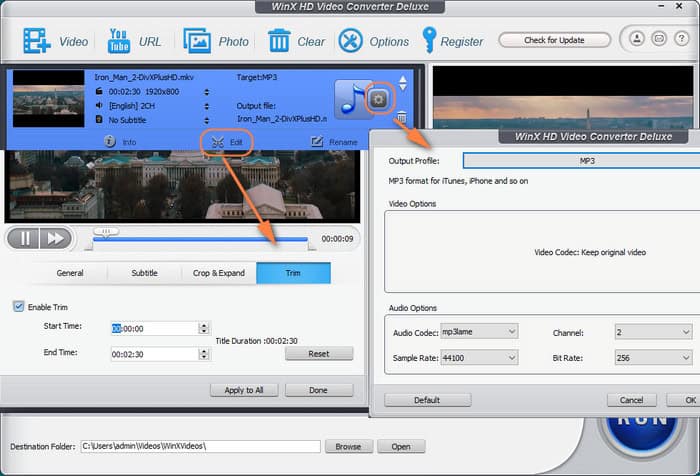Click the MP3 music note target icon
The image size is (700, 476).
click(x=351, y=100)
